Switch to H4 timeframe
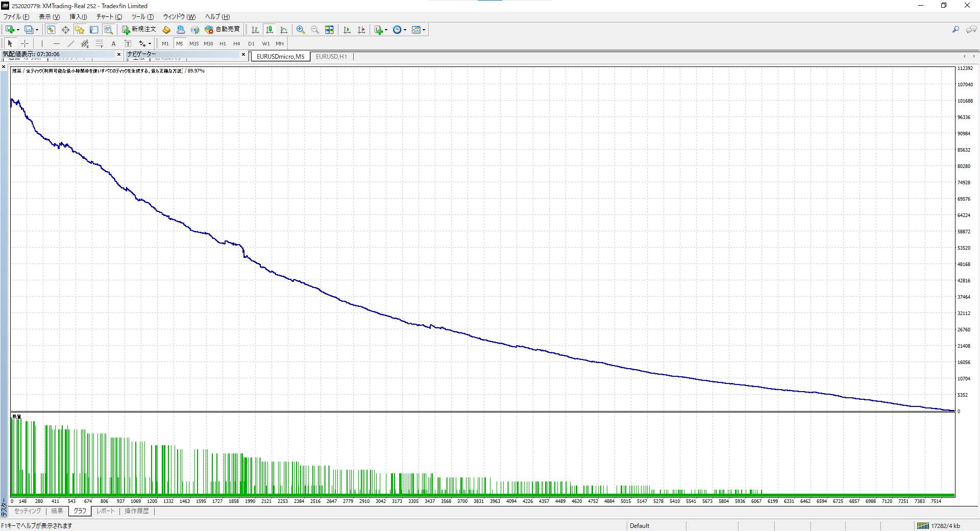The width and height of the screenshot is (980, 531). pyautogui.click(x=236, y=43)
